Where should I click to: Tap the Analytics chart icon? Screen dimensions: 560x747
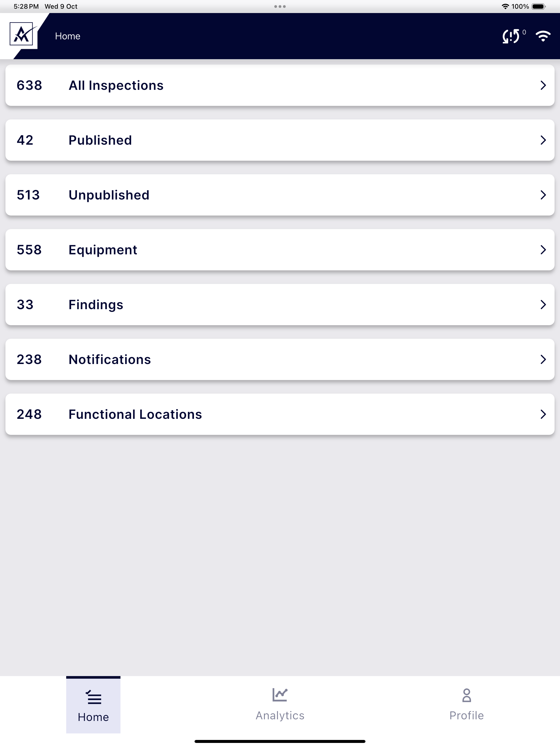pos(280,695)
